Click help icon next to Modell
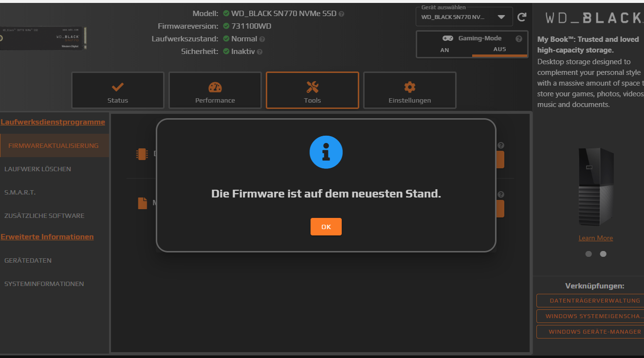 (341, 14)
